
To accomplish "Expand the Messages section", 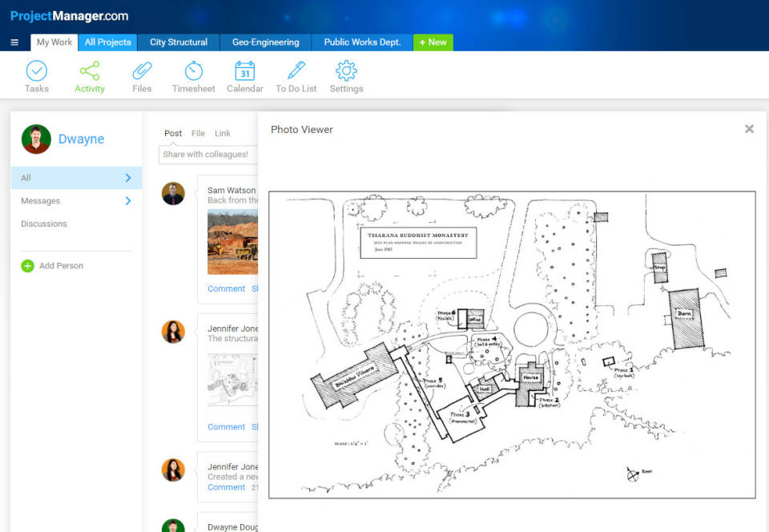I will [76, 200].
